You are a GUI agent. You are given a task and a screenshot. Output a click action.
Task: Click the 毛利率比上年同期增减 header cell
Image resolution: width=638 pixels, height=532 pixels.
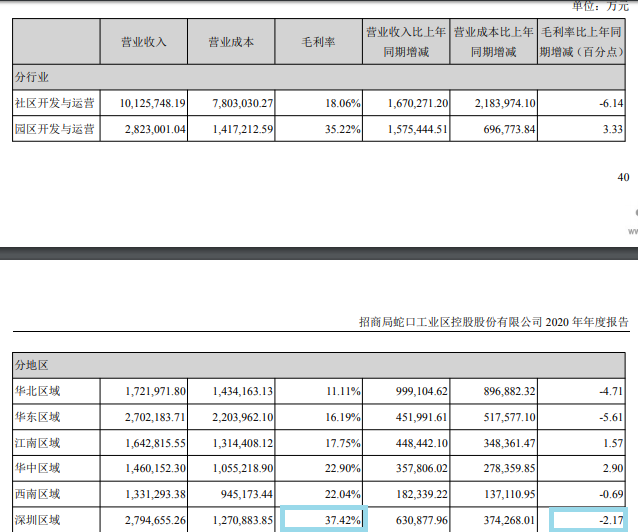pyautogui.click(x=581, y=42)
